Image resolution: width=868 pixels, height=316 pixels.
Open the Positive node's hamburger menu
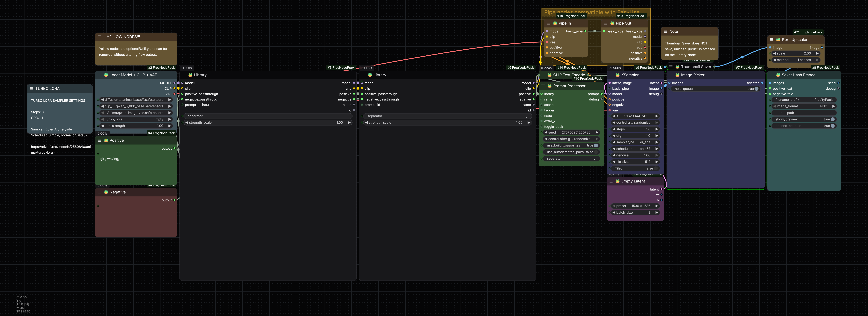[x=99, y=140]
